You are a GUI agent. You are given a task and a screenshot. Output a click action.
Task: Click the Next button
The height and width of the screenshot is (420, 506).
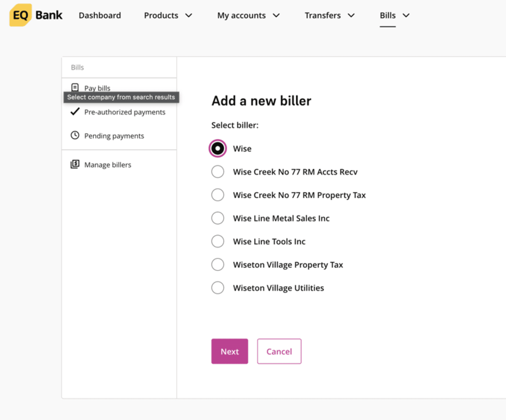230,351
